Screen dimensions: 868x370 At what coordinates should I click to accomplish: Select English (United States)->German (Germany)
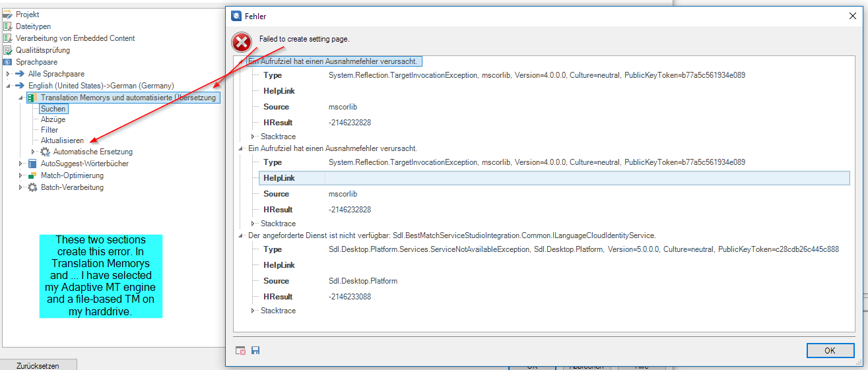click(x=101, y=86)
